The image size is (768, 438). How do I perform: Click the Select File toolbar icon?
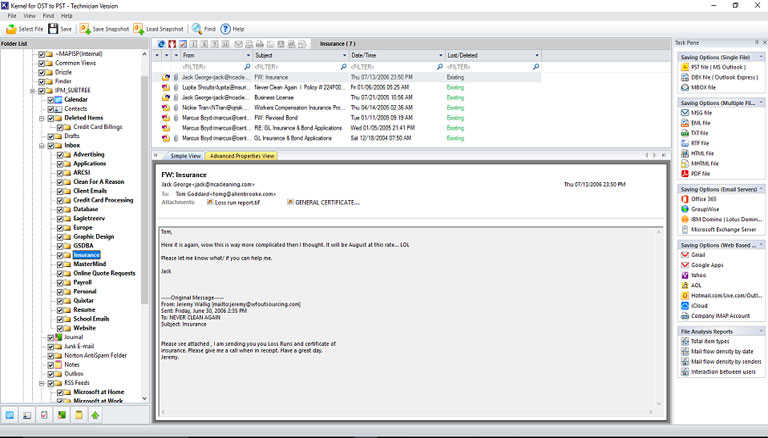coord(11,29)
